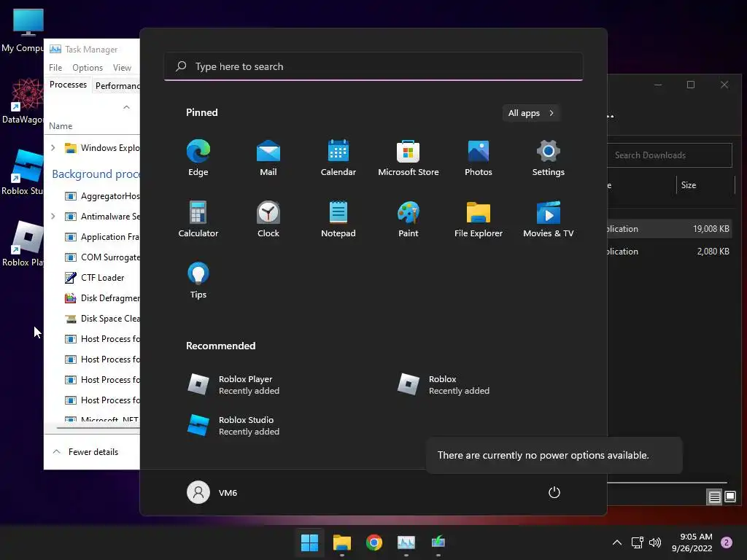Select the Application Frame Host process
The image size is (747, 560).
(x=93, y=237)
